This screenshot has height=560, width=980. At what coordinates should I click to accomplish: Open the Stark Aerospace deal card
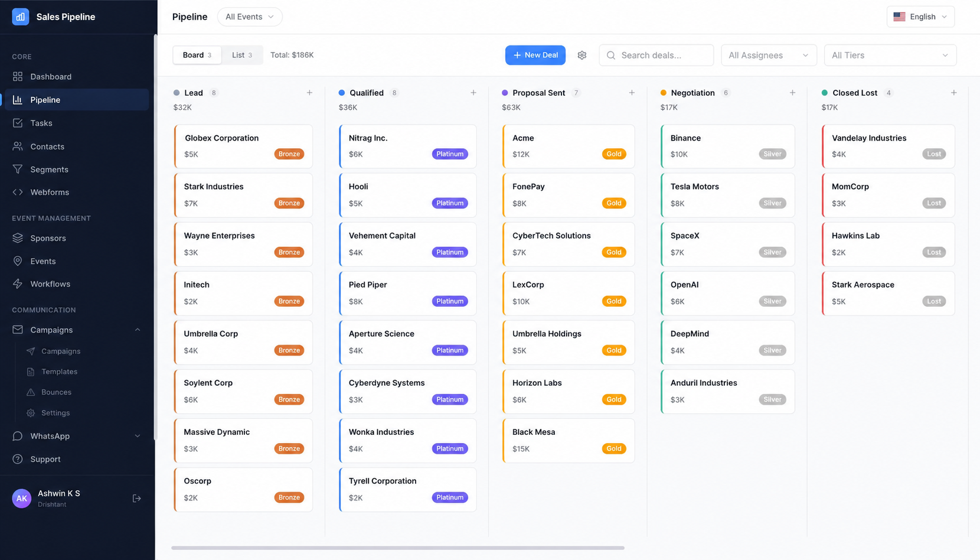[888, 293]
